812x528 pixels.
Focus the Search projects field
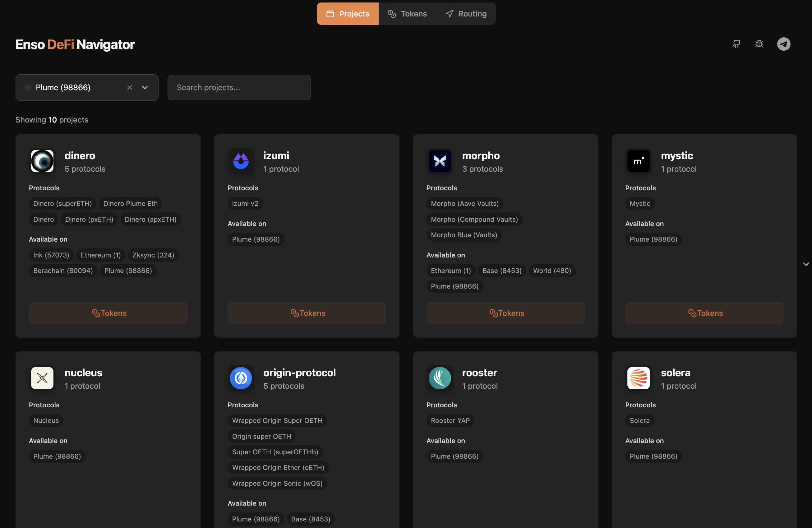point(239,88)
